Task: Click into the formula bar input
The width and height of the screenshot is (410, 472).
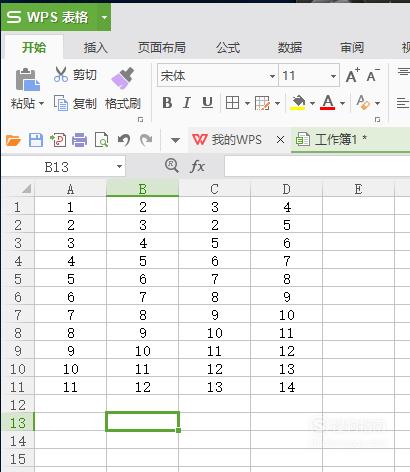Action: click(317, 166)
